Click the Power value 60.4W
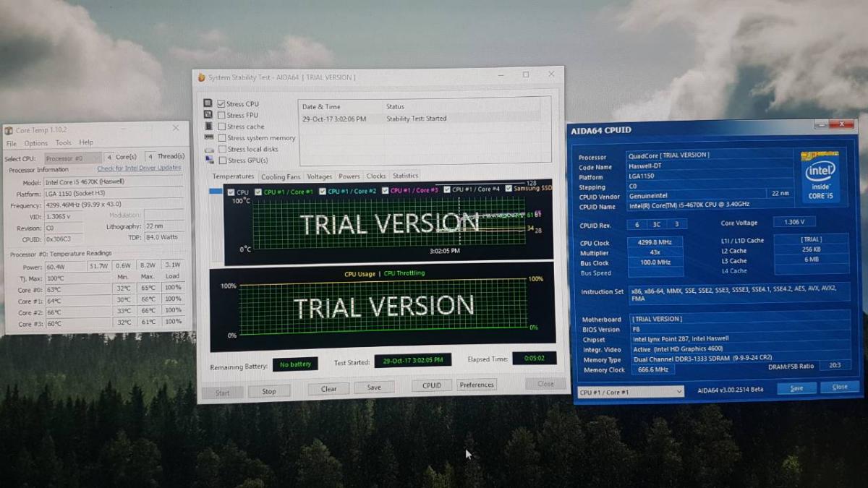The height and width of the screenshot is (488, 868). point(64,266)
